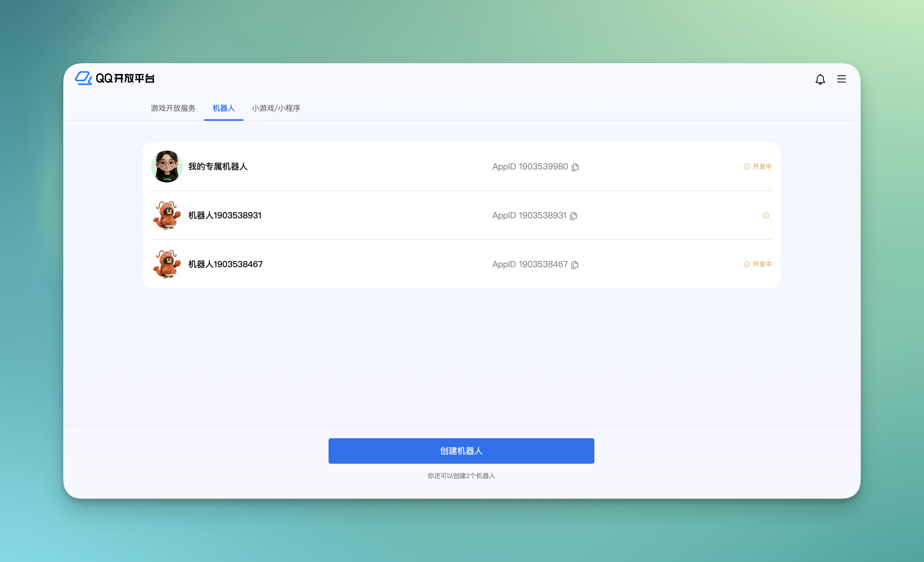This screenshot has width=924, height=562.
Task: Click the penguin avatar of 机器人1903538931
Action: pos(166,215)
